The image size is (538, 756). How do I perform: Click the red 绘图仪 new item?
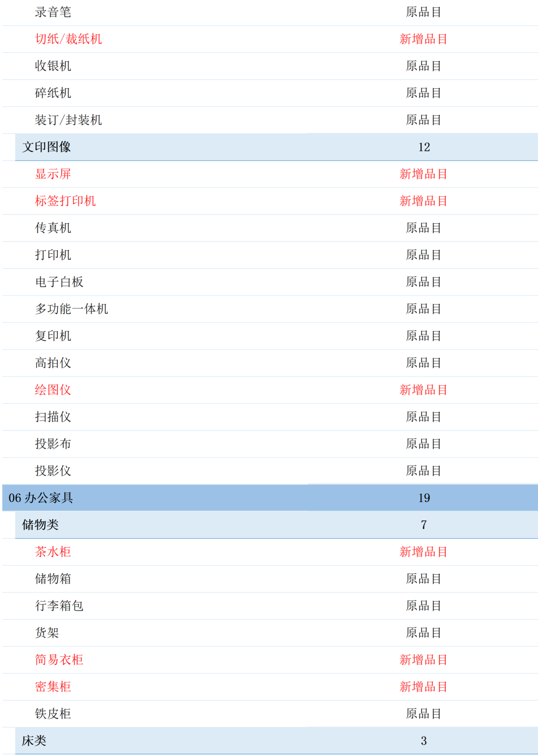pos(52,390)
